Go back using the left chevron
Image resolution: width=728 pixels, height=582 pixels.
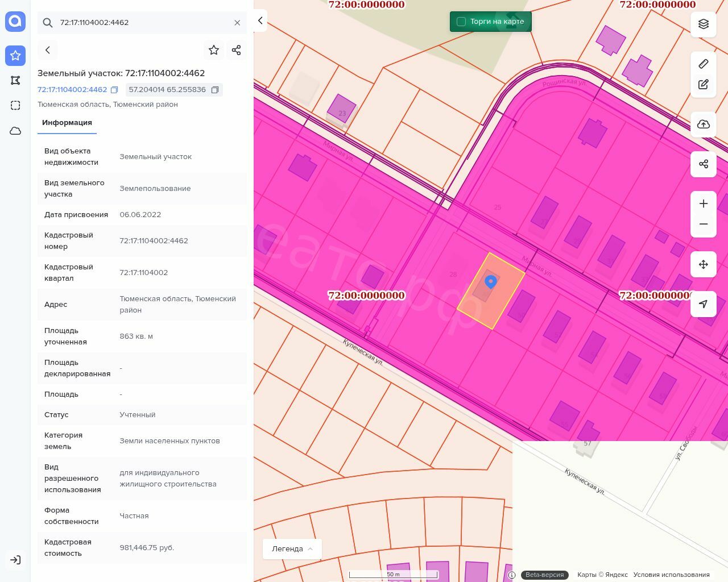[x=48, y=50]
